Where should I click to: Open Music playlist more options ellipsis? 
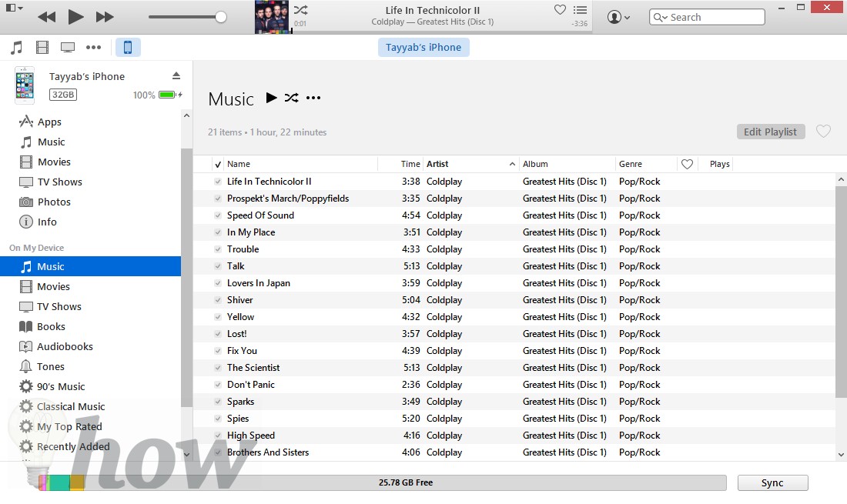coord(313,98)
